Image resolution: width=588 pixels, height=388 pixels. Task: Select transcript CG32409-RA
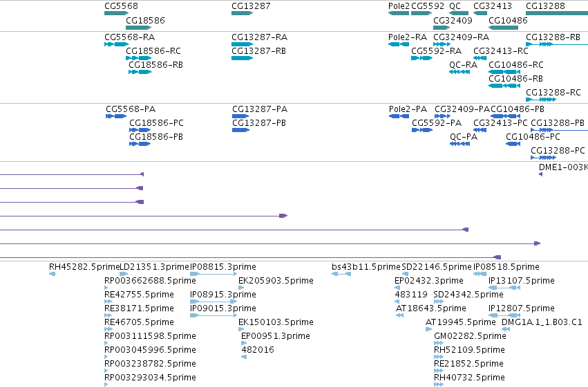[442, 44]
